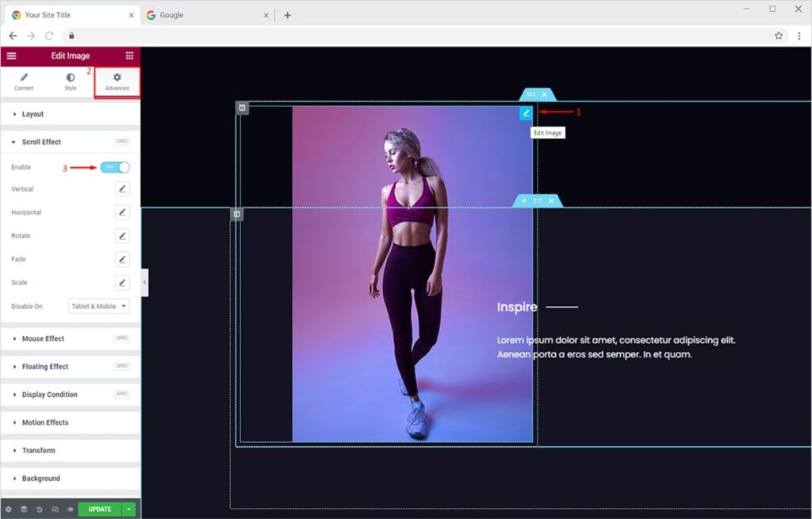The image size is (812, 519).
Task: Open Responsive Mode in footer
Action: (55, 509)
